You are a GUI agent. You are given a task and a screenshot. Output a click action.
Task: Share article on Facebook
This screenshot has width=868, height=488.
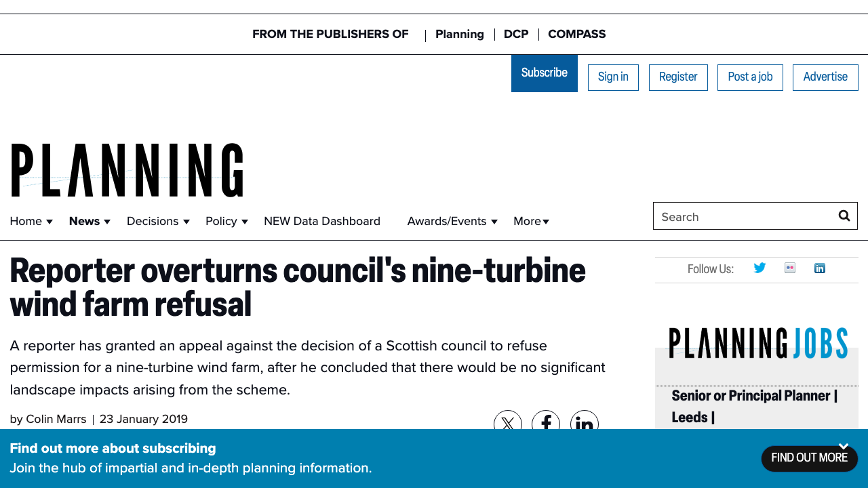pos(546,423)
